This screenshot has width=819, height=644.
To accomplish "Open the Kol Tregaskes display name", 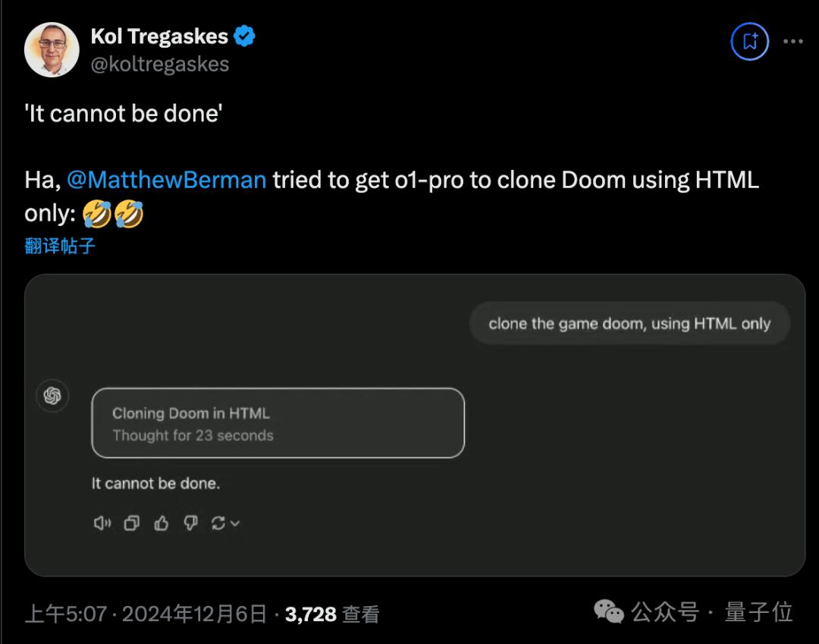I will point(159,36).
